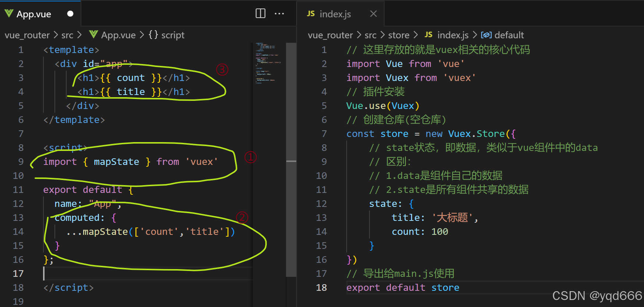Click the closing </script> tag
Viewport: 644px width, 307px height.
68,287
